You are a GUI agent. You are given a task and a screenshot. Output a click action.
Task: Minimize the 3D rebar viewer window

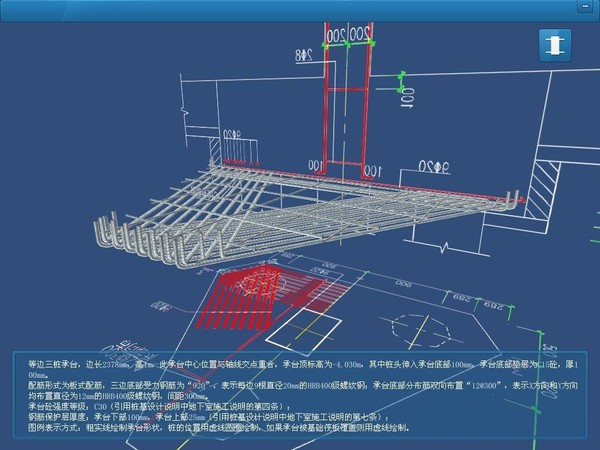coord(587,5)
